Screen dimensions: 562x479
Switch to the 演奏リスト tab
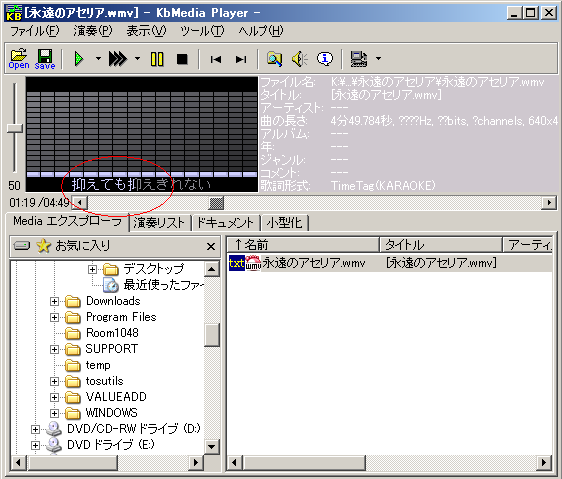pyautogui.click(x=159, y=223)
